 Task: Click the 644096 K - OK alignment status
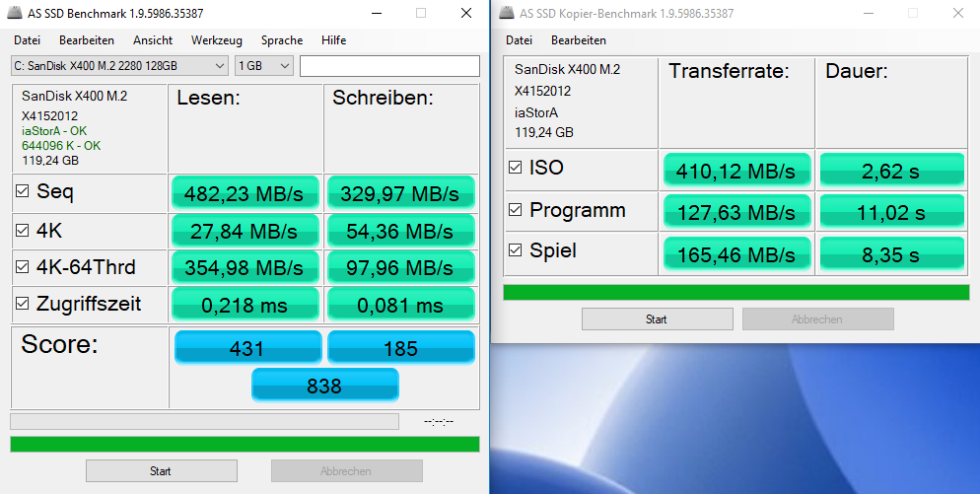(61, 146)
